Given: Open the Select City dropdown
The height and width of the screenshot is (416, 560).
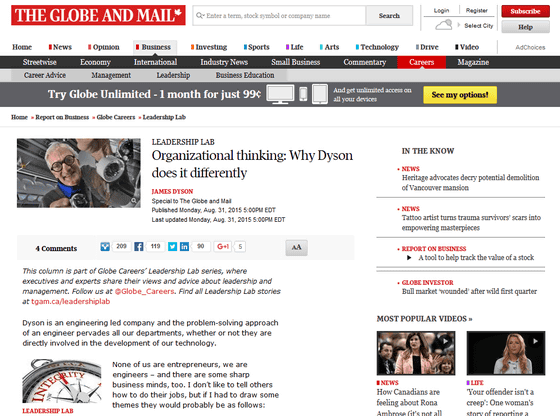Looking at the screenshot, I should click(479, 26).
